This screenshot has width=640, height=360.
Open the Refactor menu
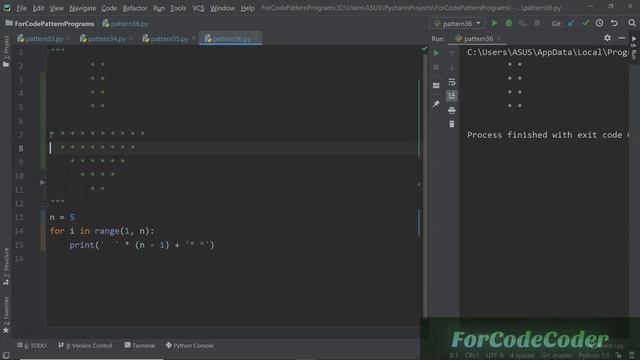[x=135, y=8]
